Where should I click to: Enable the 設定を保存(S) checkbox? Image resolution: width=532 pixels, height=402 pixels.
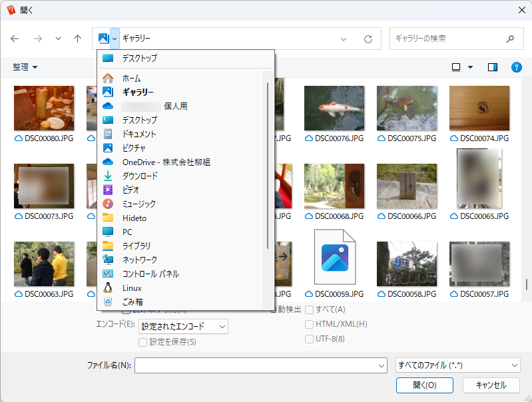[x=143, y=342]
